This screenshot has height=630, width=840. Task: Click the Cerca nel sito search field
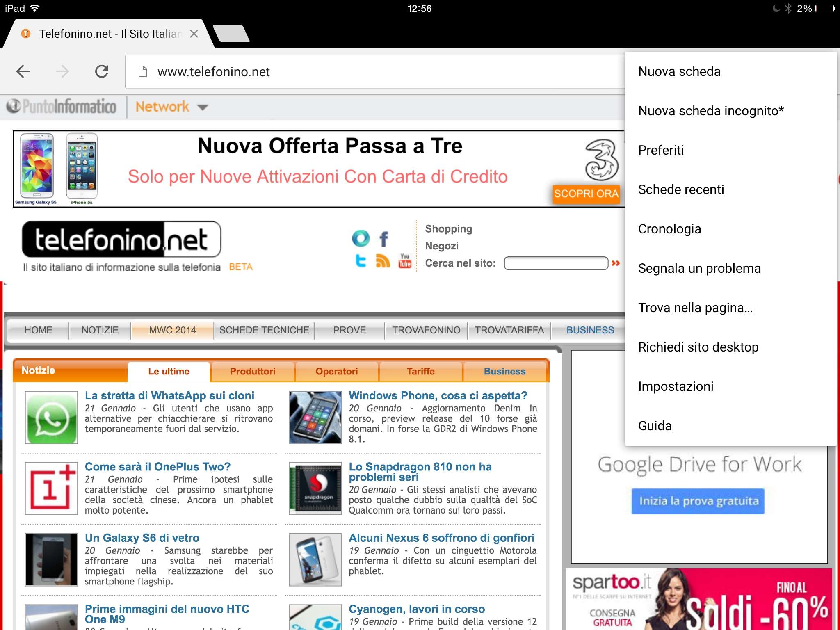click(556, 263)
